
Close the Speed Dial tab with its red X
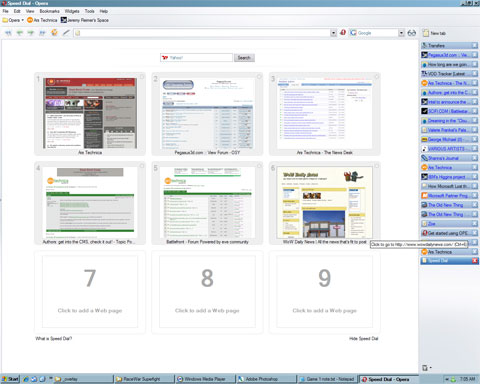[x=475, y=261]
